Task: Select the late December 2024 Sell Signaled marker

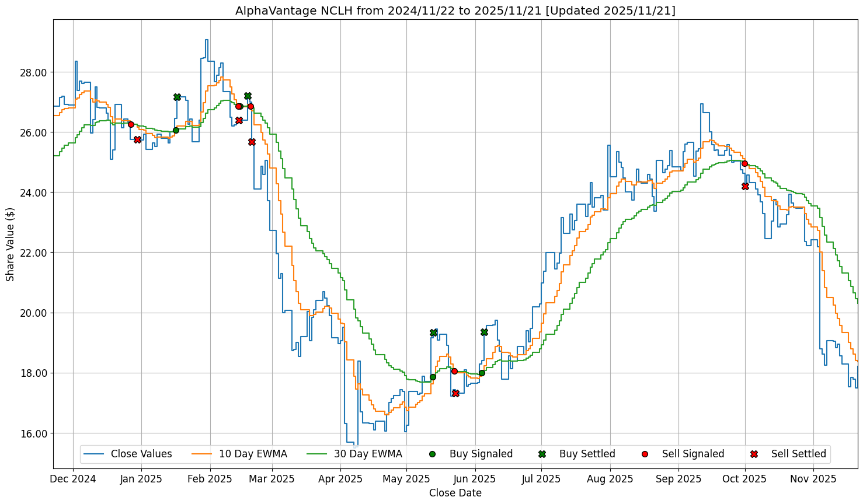Action: tap(131, 124)
